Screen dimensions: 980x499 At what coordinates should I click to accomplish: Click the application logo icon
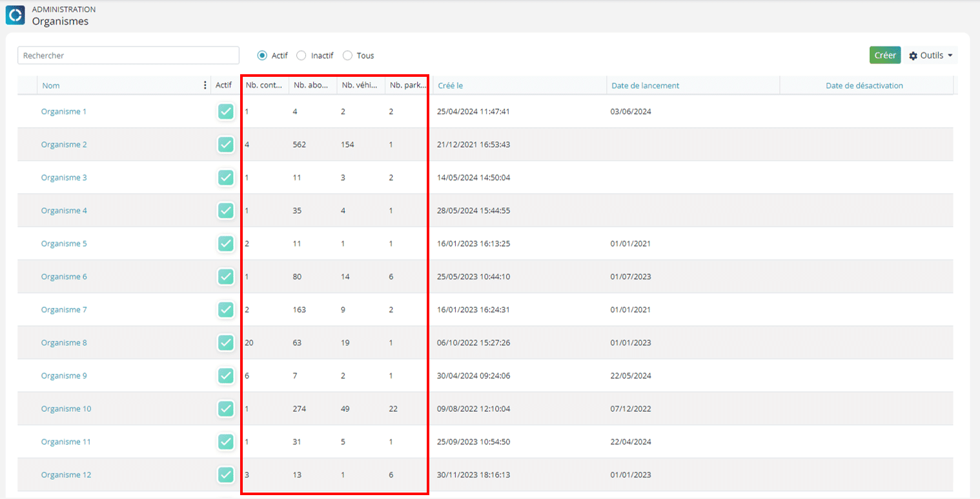(15, 15)
